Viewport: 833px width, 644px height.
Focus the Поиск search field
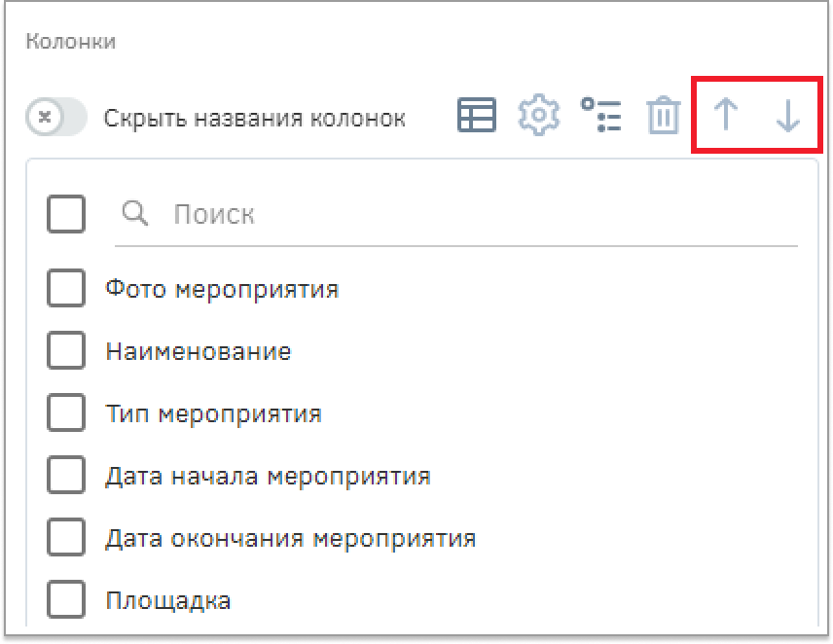pyautogui.click(x=456, y=214)
